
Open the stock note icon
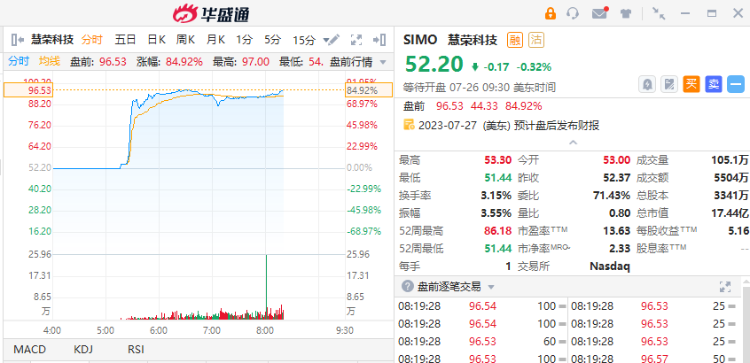[x=669, y=85]
